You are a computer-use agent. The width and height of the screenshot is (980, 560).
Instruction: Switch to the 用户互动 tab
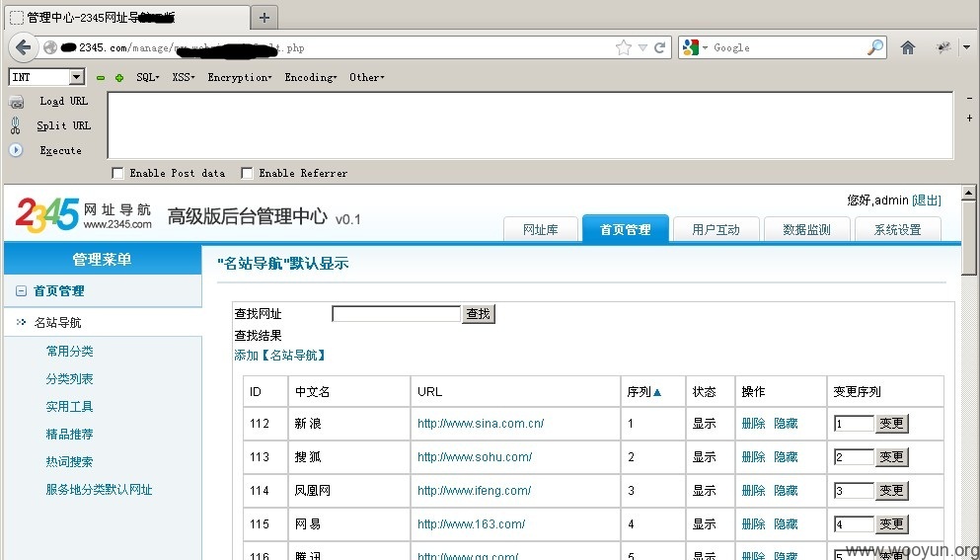(716, 230)
